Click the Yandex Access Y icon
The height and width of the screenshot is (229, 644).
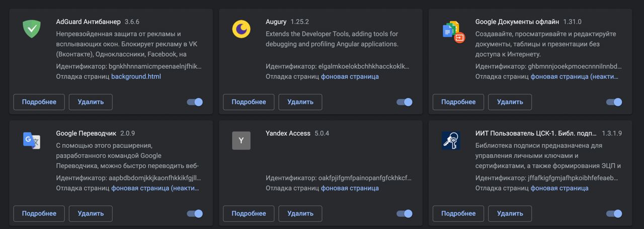click(241, 141)
